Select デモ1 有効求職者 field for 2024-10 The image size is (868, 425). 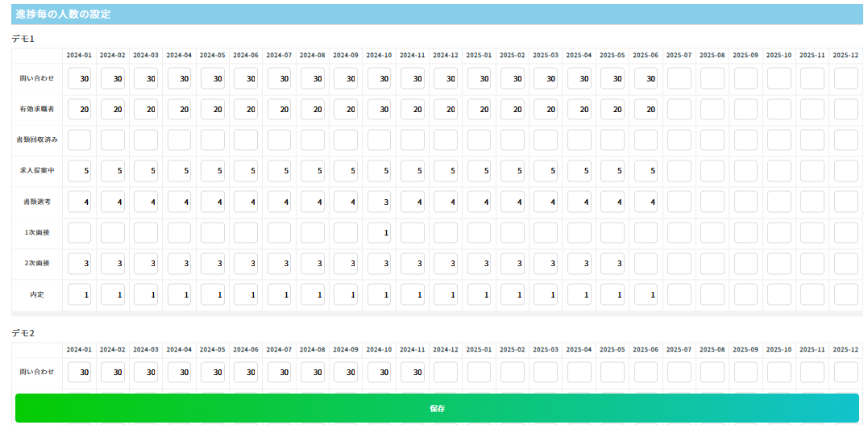tap(380, 110)
